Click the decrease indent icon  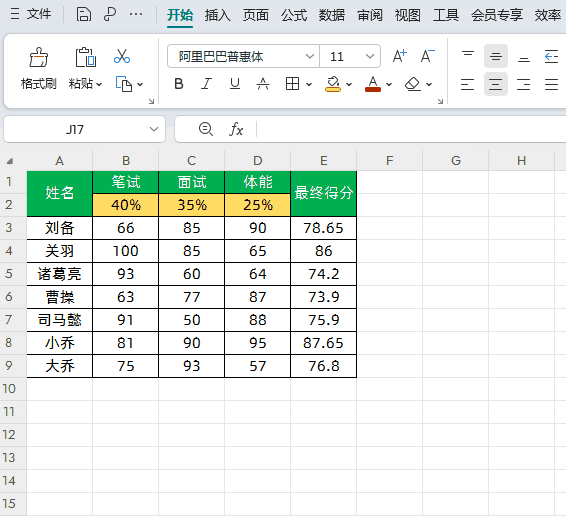pyautogui.click(x=552, y=56)
